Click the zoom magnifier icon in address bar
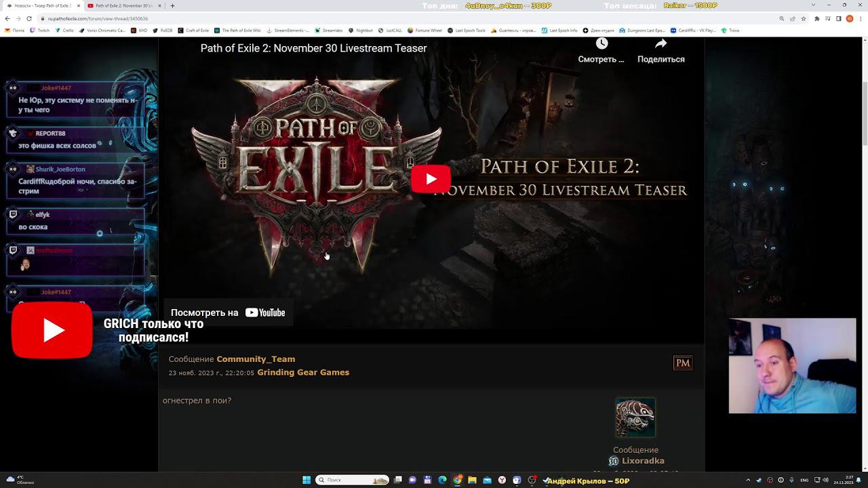868x488 pixels. [x=782, y=18]
